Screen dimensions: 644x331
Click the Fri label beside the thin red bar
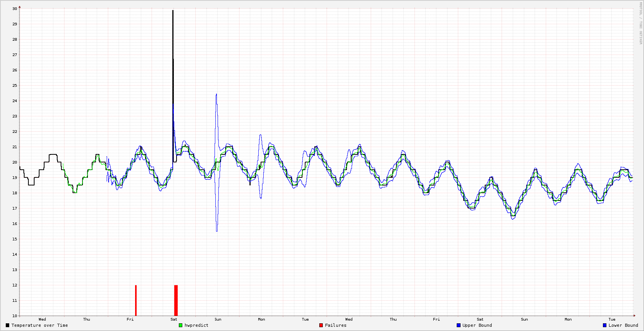point(130,319)
